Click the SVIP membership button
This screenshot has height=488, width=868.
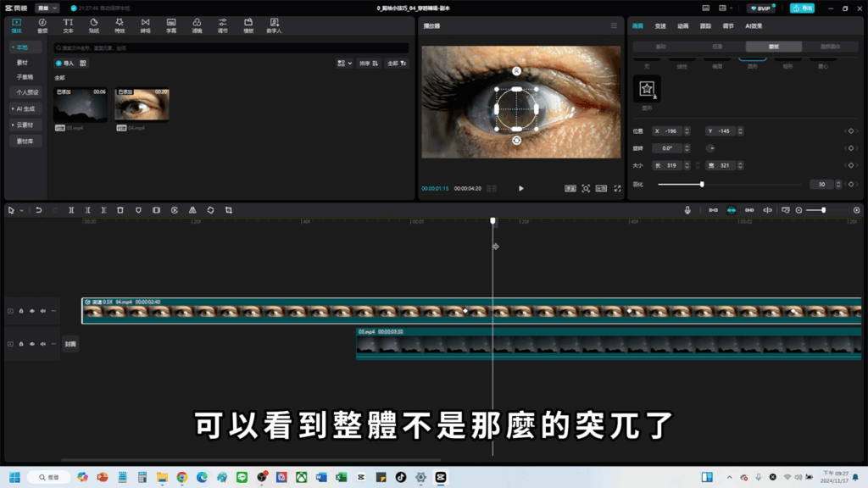pyautogui.click(x=760, y=8)
